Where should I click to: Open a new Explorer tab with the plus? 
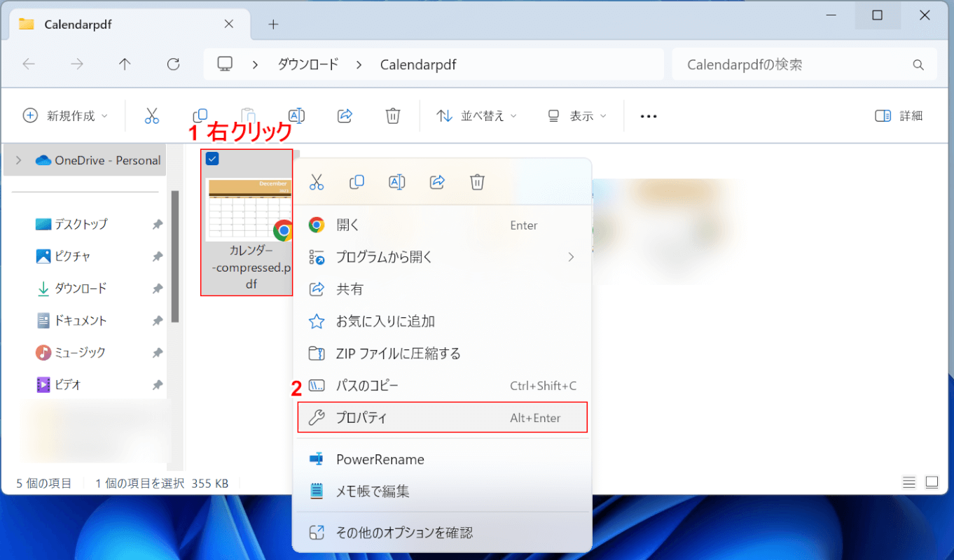273,24
